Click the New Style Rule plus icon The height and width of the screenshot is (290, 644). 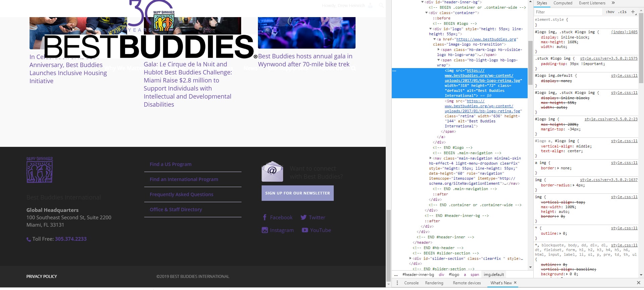coord(633,12)
